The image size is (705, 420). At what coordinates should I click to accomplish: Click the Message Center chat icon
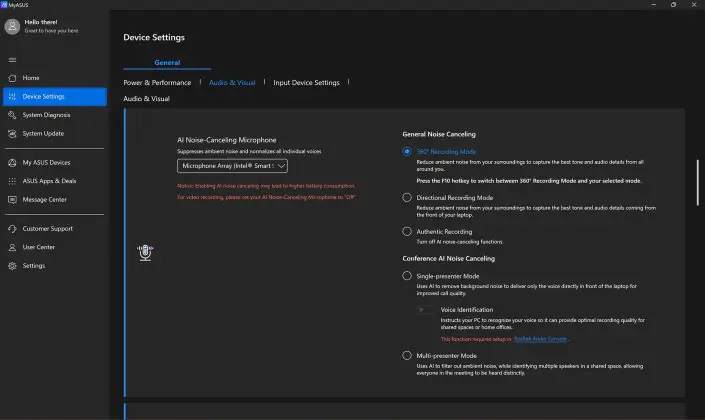coord(12,200)
